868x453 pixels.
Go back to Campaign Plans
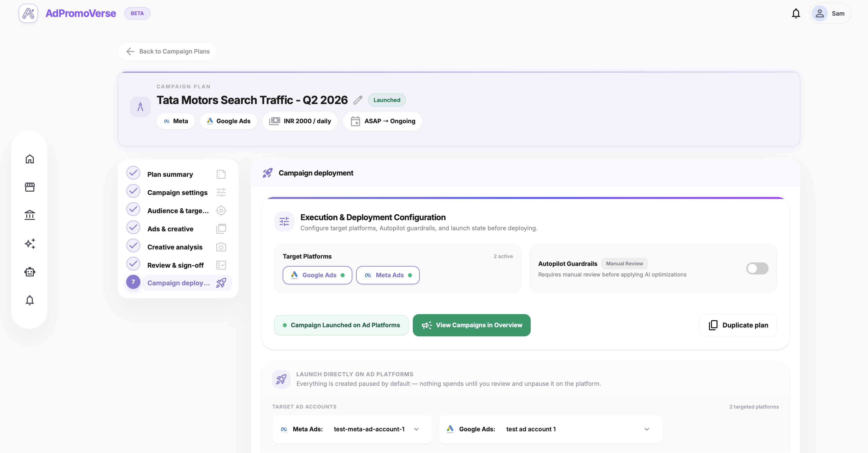coord(167,52)
